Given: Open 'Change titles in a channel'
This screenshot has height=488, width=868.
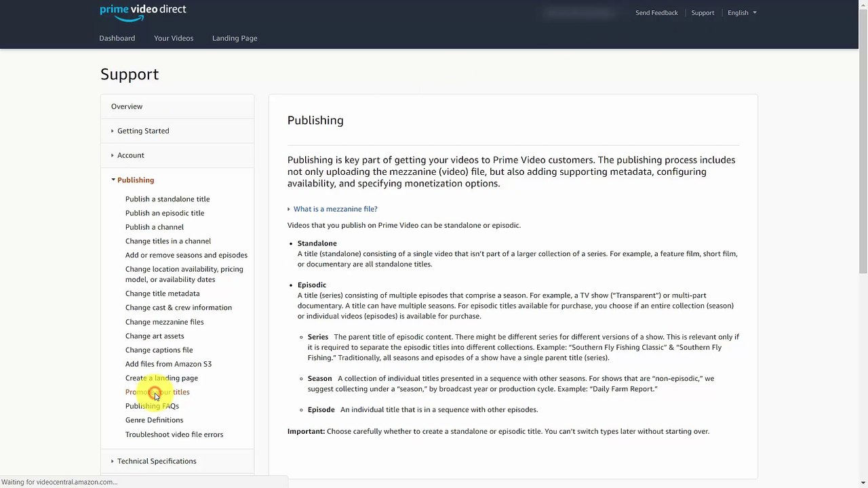Looking at the screenshot, I should coord(168,241).
